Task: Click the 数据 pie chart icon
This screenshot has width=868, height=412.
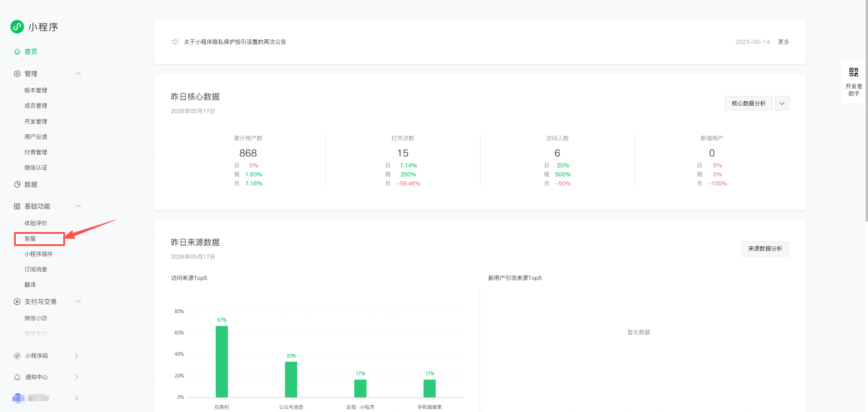Action: (x=17, y=185)
